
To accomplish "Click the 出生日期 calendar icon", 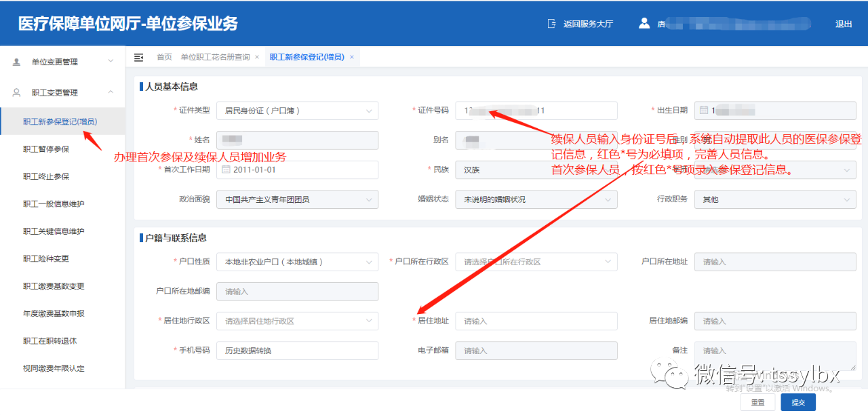I will point(704,111).
